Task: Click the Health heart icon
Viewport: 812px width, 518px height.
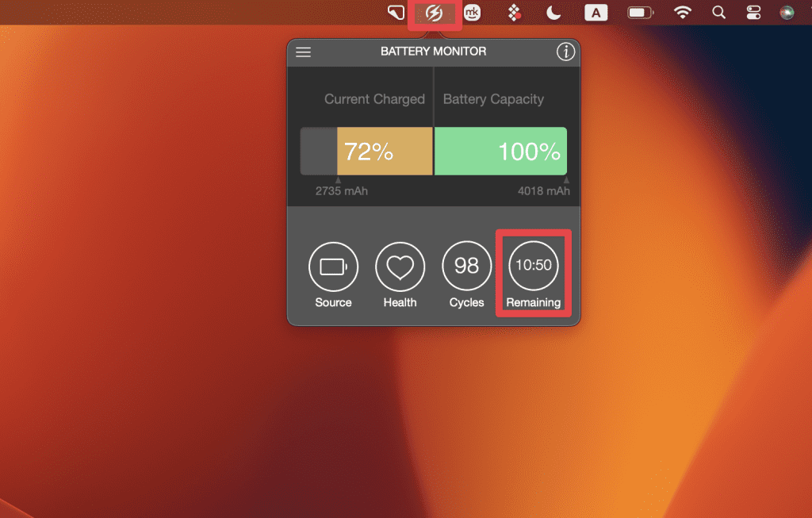Action: [x=400, y=267]
